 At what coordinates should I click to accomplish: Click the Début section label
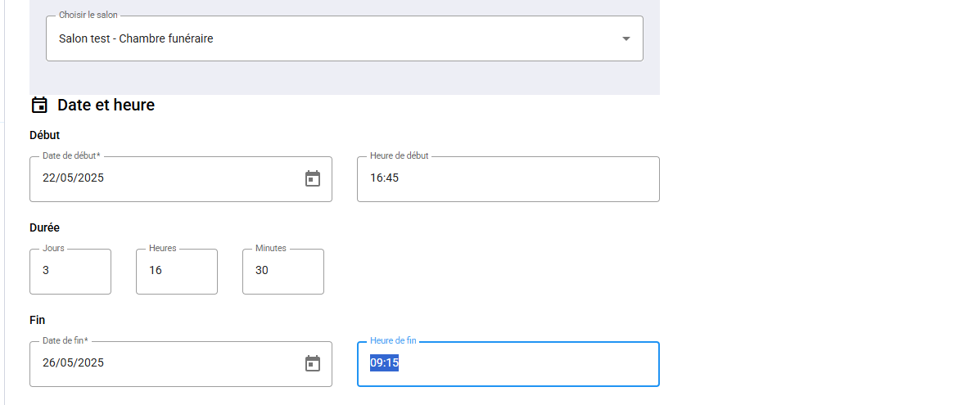pos(44,135)
